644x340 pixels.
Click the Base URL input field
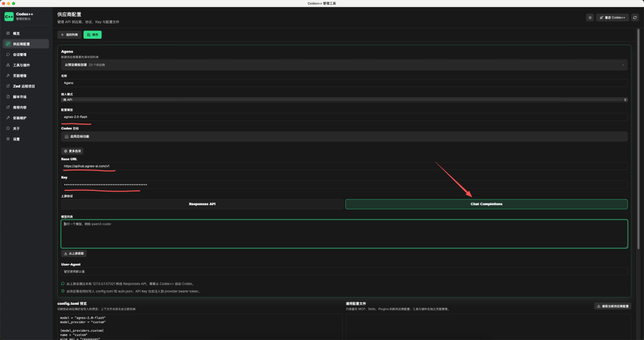(344, 166)
